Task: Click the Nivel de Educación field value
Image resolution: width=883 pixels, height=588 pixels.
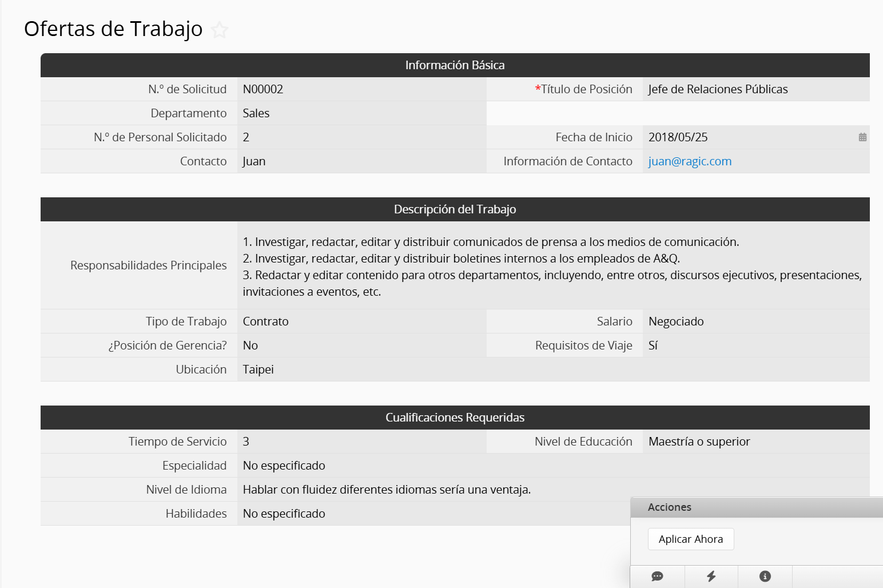Action: coord(699,442)
